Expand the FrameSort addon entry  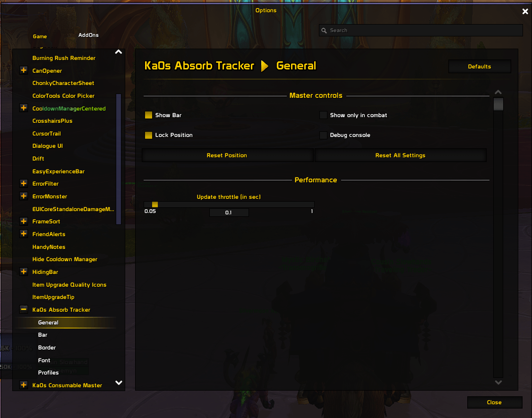24,221
